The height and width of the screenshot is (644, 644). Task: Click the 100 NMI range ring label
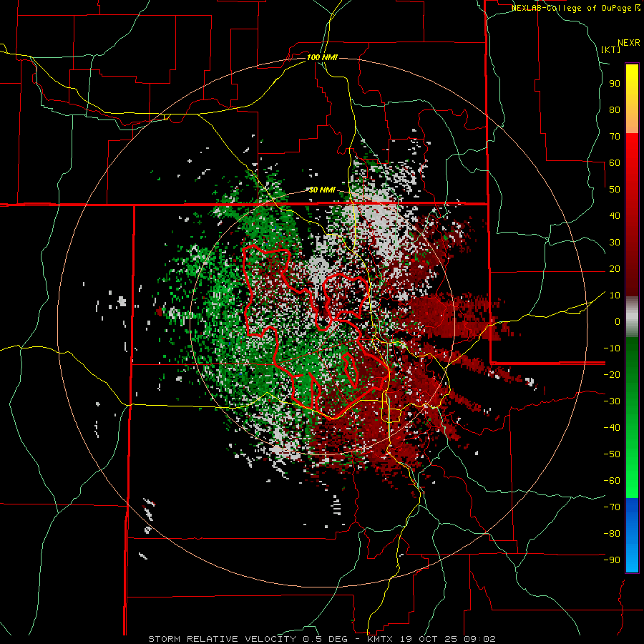322,57
